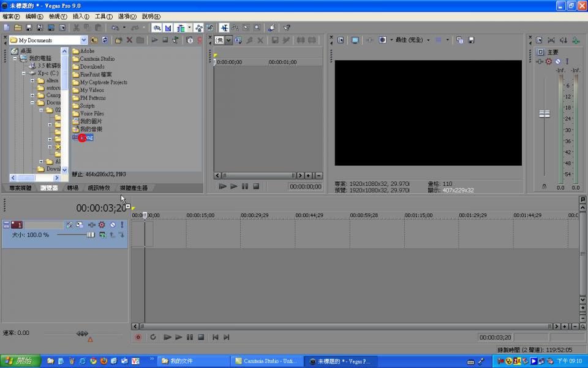
Task: Open track 1 video FX icon
Action: pyautogui.click(x=102, y=225)
